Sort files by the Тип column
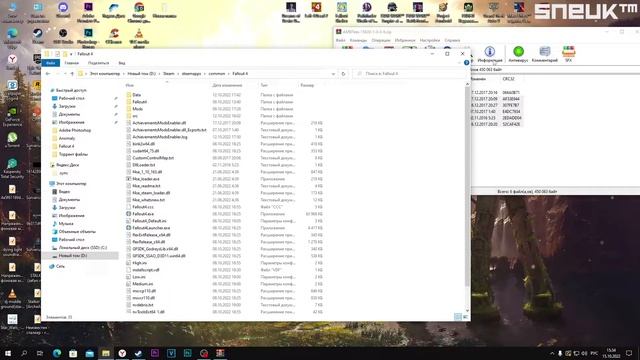Image resolution: width=640 pixels, height=360 pixels. pos(264,85)
